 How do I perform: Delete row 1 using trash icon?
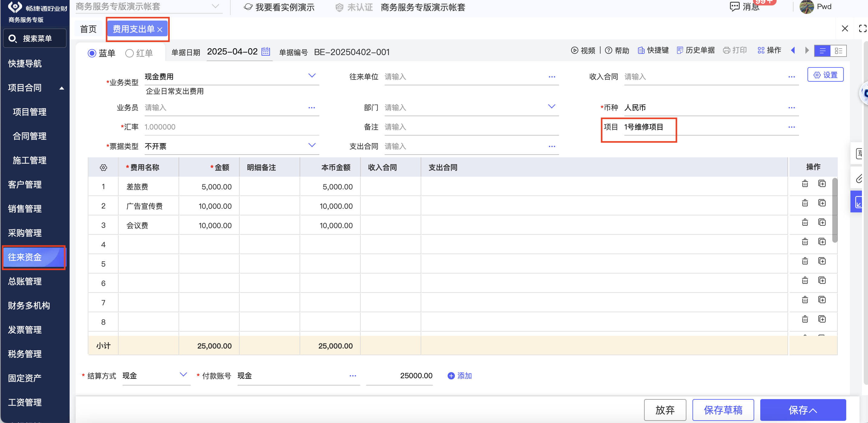805,184
